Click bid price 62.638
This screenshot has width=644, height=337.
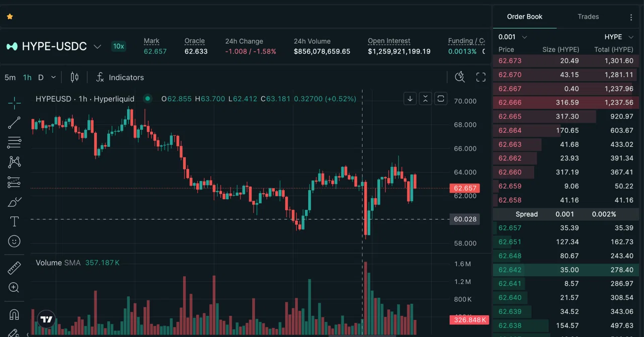tap(510, 325)
